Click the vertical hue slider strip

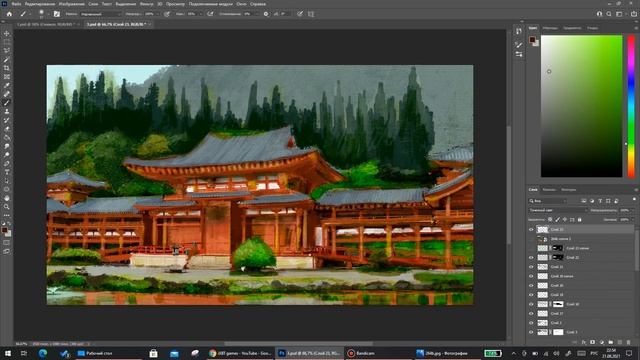631,106
